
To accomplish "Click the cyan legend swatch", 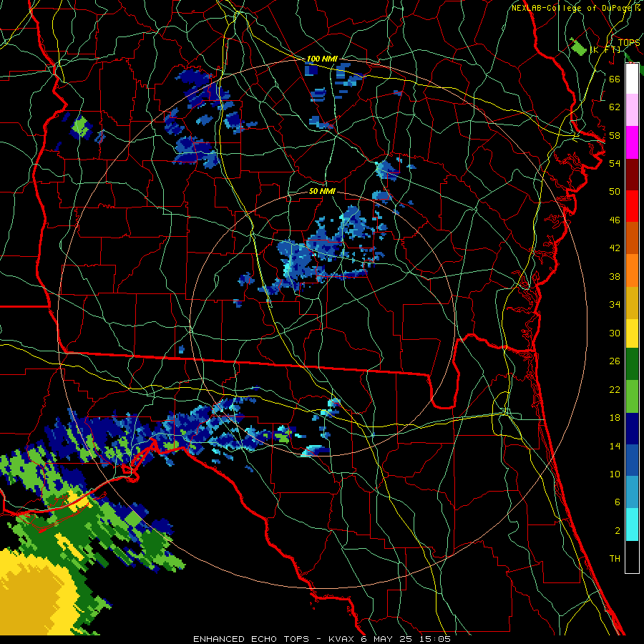I will tap(632, 525).
